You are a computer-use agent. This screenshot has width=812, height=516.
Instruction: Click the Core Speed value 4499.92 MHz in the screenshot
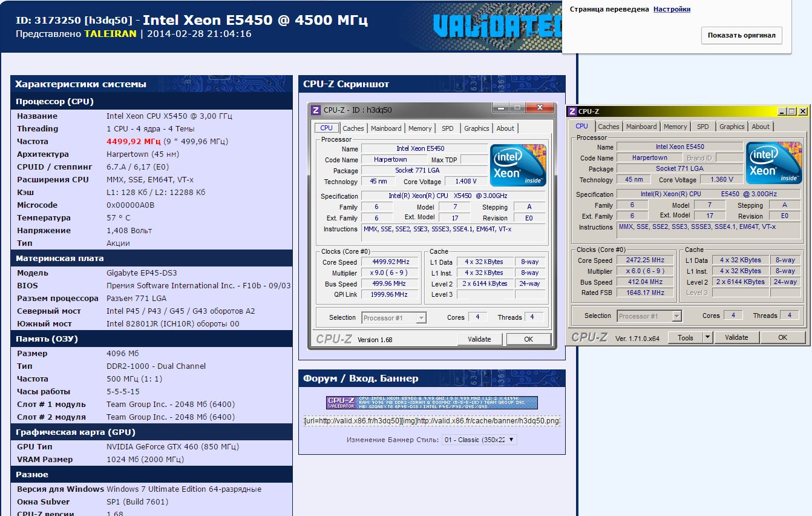pos(390,262)
